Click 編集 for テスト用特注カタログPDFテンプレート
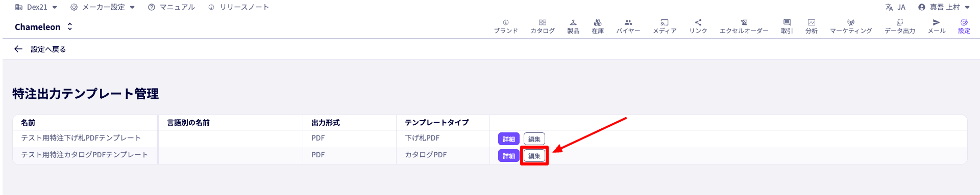This screenshot has width=980, height=195. [534, 156]
